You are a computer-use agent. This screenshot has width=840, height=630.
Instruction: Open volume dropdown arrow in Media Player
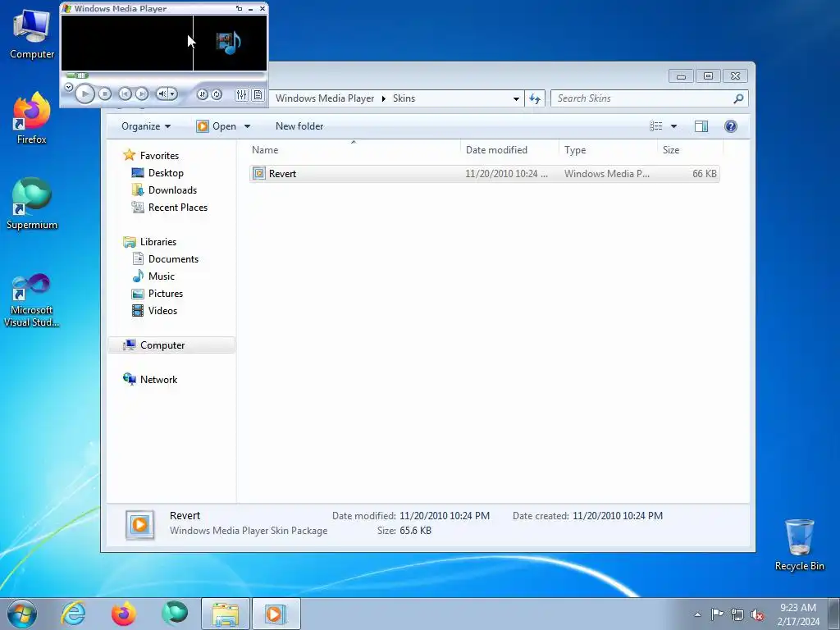(172, 94)
